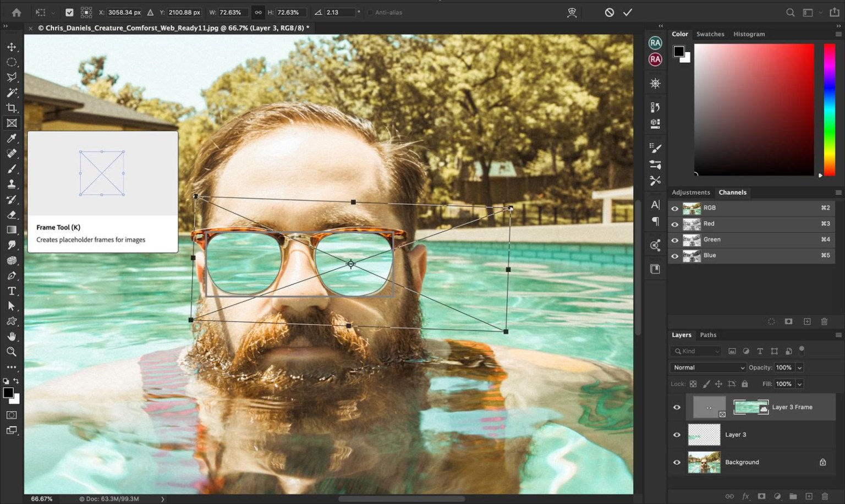The height and width of the screenshot is (504, 845).
Task: Toggle visibility of the Blue channel
Action: click(x=675, y=255)
